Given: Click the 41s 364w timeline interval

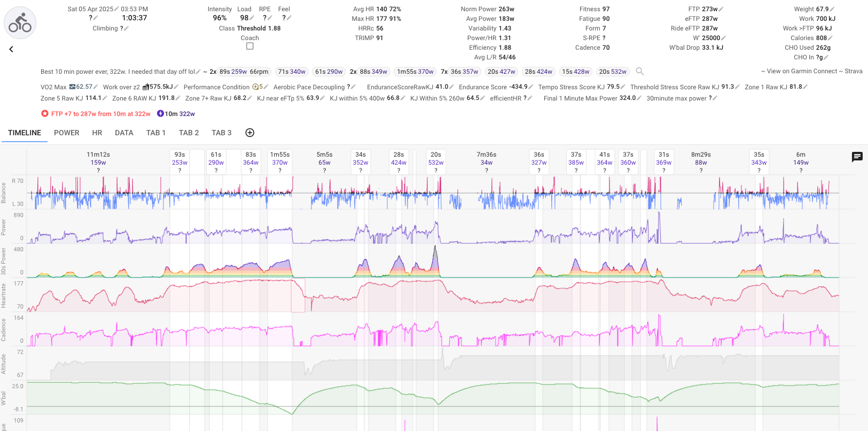Looking at the screenshot, I should [605, 162].
